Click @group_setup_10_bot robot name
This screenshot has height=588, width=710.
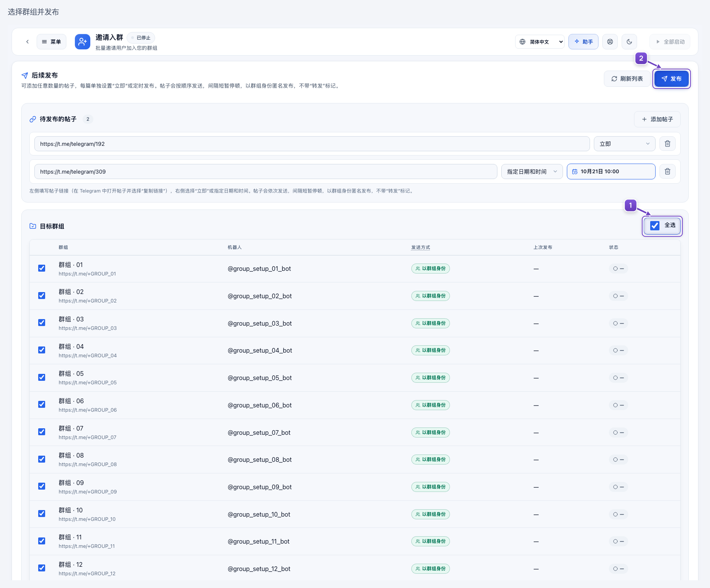tap(259, 514)
